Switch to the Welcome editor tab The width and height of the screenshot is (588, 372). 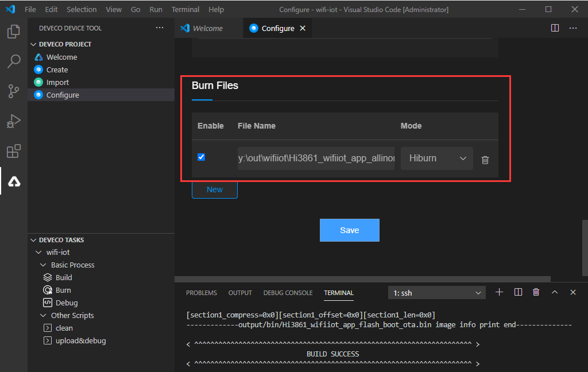click(x=208, y=28)
